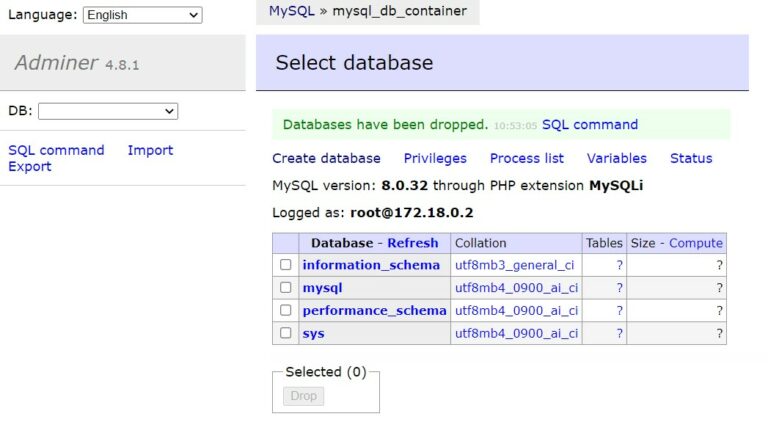This screenshot has height=422, width=768.
Task: Open the information_schema database
Action: 371,265
